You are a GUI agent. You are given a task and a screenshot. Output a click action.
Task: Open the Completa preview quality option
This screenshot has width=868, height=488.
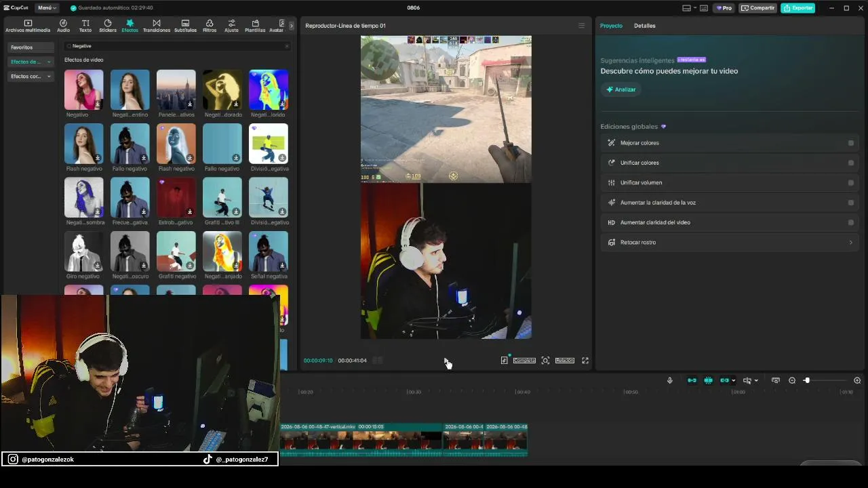pyautogui.click(x=524, y=361)
